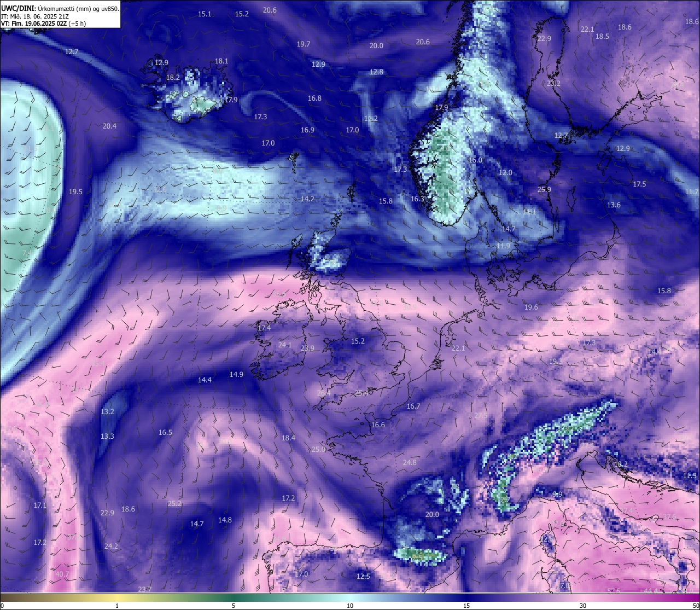Click the 24.8 value label
This screenshot has height=610, width=700.
[410, 462]
